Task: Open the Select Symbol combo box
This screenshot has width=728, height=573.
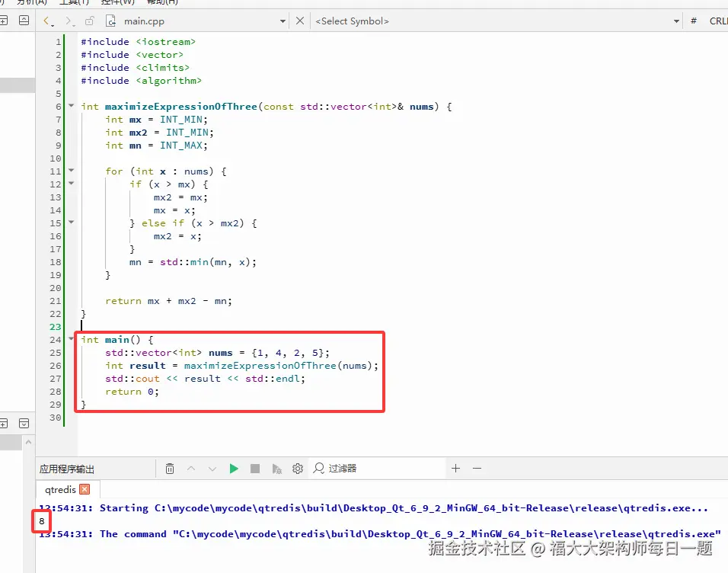Action: point(496,21)
